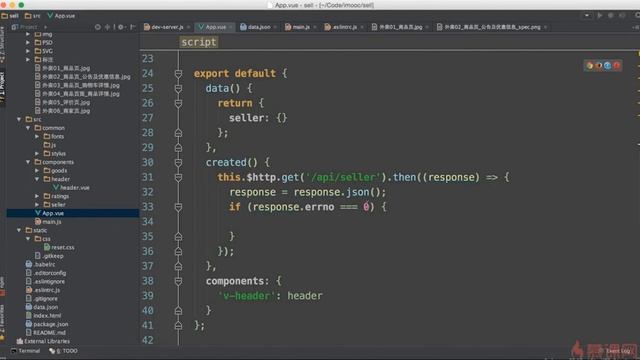The width and height of the screenshot is (640, 360).
Task: Collapse the static folder
Action: click(19, 230)
